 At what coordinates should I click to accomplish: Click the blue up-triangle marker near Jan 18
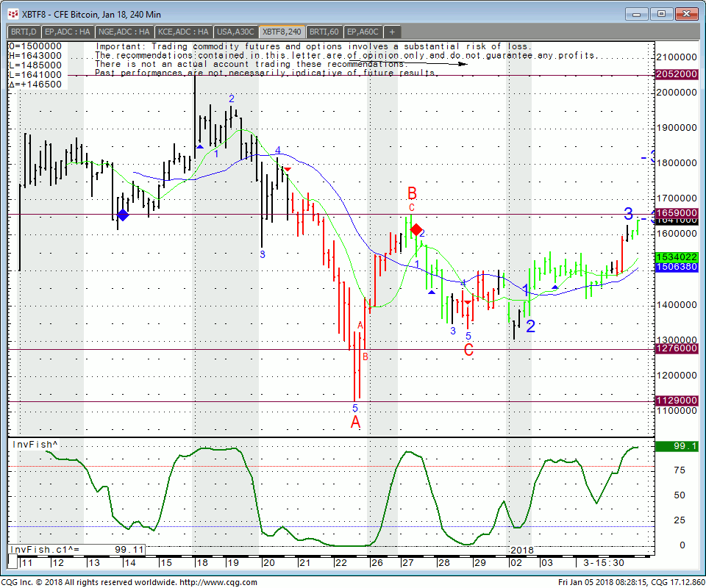click(200, 147)
